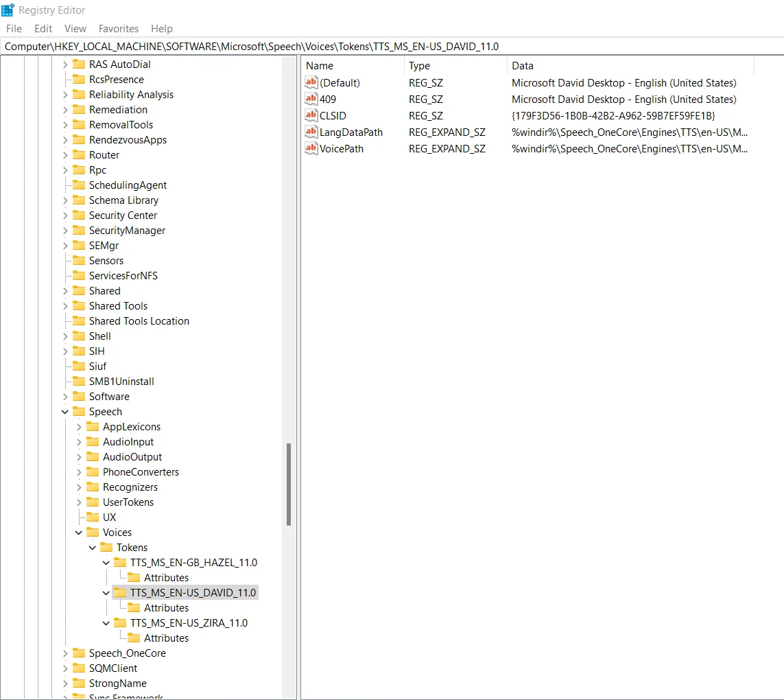
Task: Select Attributes under TTS_MS_EN-US_DAVID_11.0
Action: (166, 607)
